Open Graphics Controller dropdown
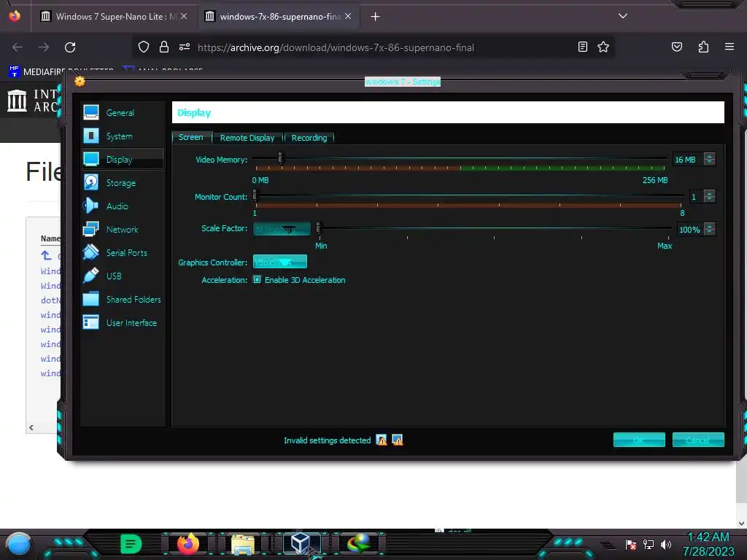 [280, 262]
